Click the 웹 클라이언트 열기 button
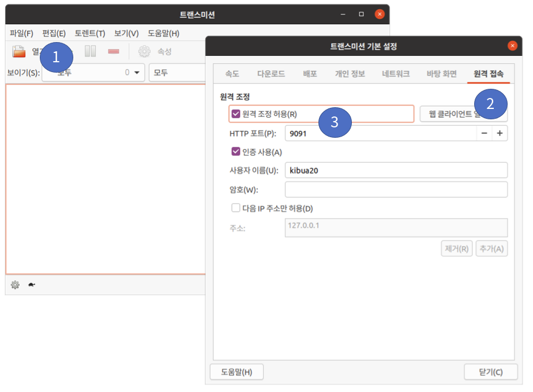533x392 pixels. [x=463, y=114]
